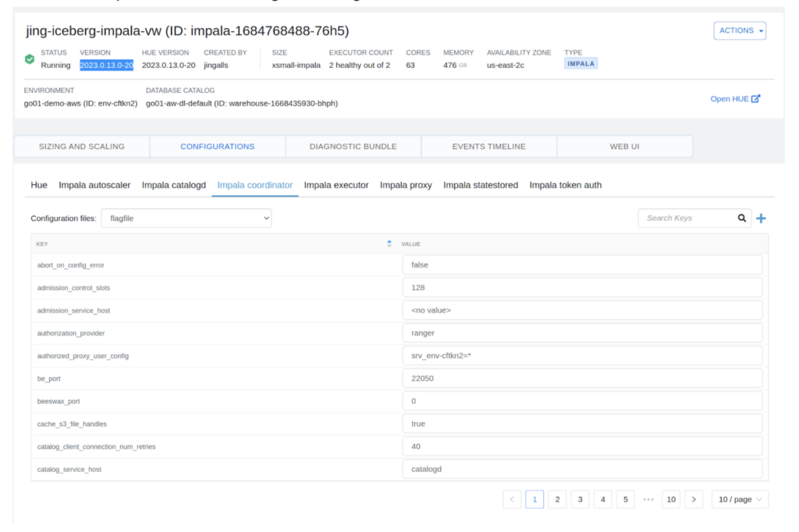The image size is (799, 532).
Task: Click the next page chevron arrow
Action: click(x=694, y=498)
